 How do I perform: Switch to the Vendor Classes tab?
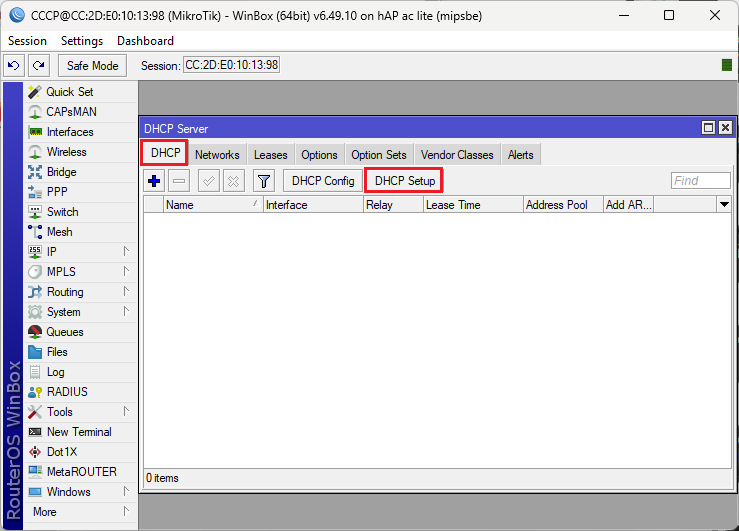[x=457, y=155]
